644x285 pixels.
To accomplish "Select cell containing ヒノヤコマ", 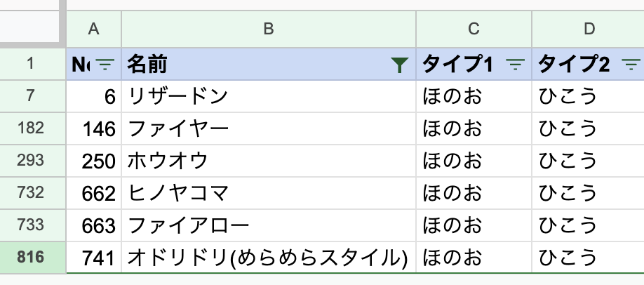I will [x=269, y=193].
